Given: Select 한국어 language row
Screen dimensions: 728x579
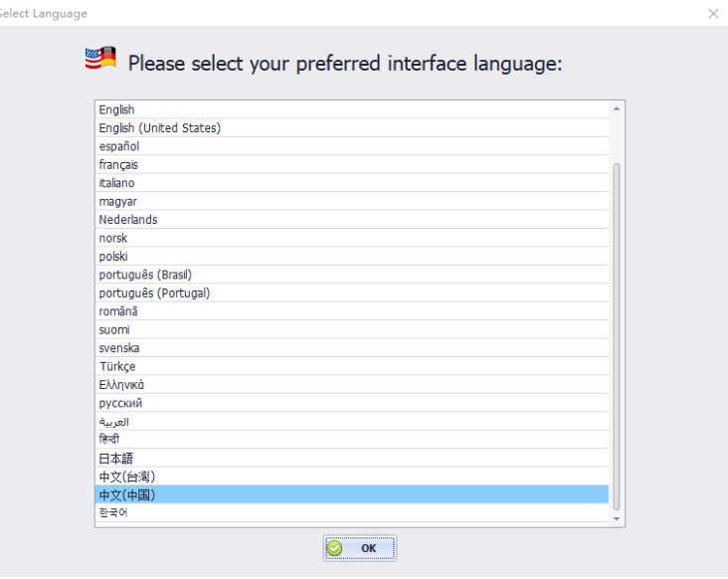Looking at the screenshot, I should tap(351, 512).
